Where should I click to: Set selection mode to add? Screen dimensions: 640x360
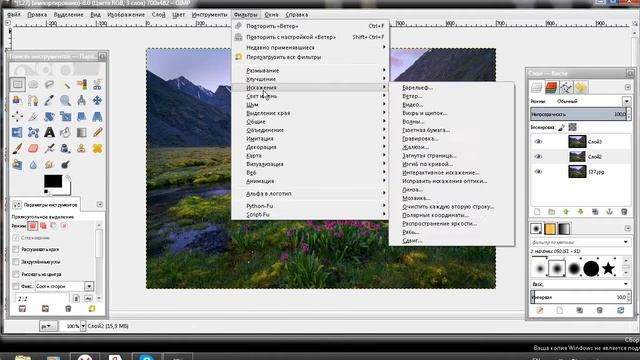43,226
